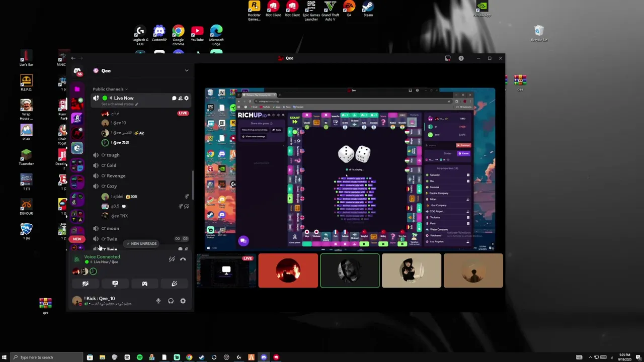Select the fire avatar participant tile
The image size is (644, 362).
coord(288,270)
